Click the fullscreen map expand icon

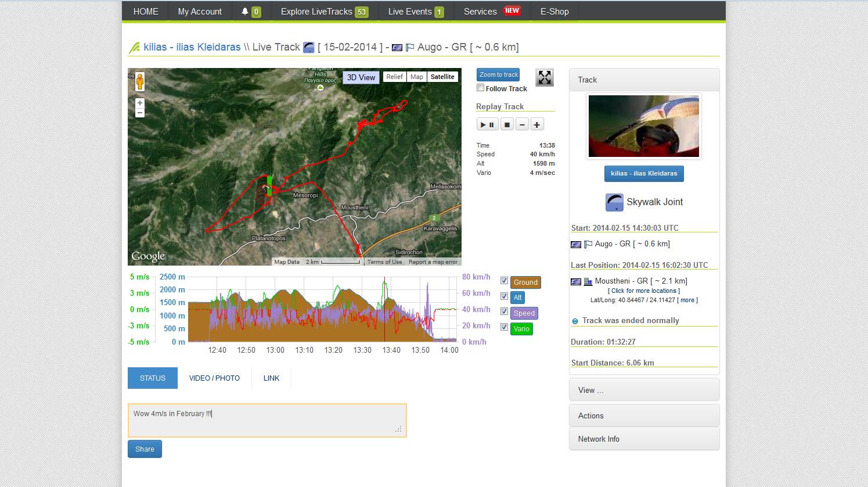544,77
